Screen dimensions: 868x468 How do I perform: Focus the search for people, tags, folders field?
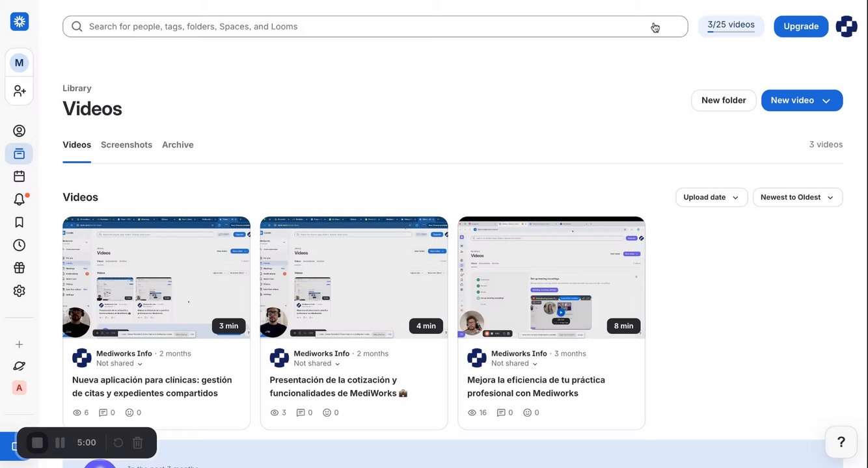[375, 27]
